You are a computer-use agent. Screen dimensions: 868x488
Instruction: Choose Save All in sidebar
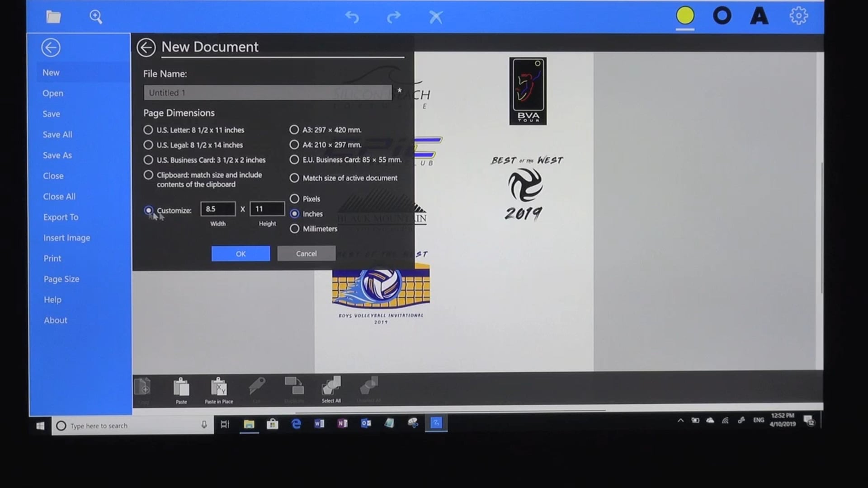pyautogui.click(x=57, y=134)
